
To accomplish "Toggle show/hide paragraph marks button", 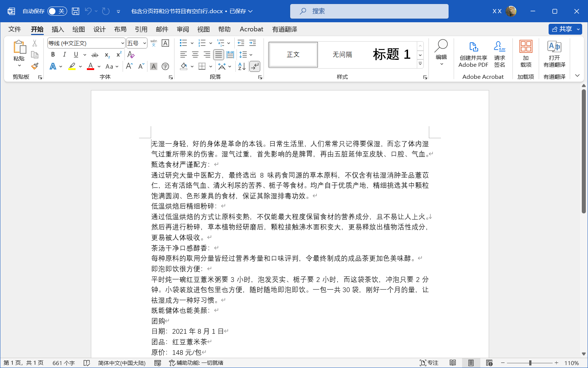I will click(254, 66).
